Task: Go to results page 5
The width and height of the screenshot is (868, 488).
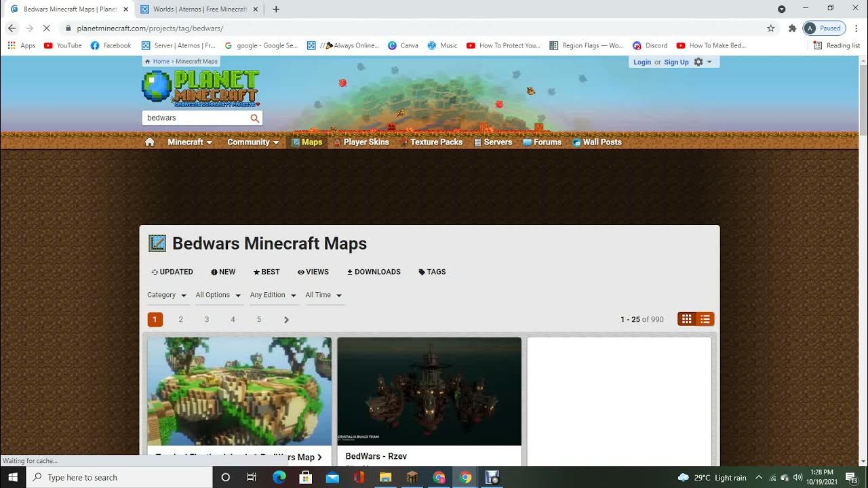Action: coord(259,320)
